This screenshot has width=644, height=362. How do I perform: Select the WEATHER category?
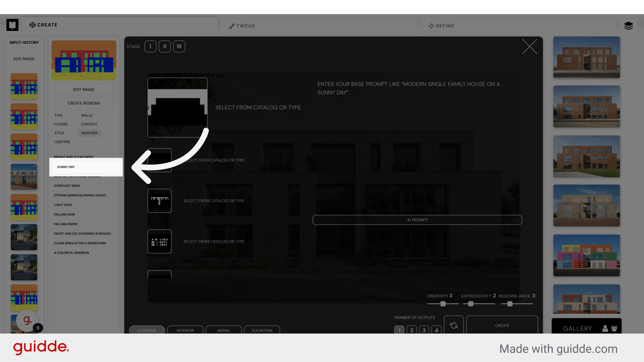coord(89,133)
